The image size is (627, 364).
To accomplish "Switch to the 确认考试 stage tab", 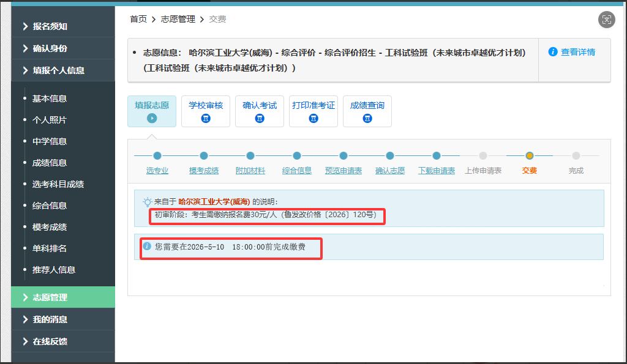I will tap(260, 111).
